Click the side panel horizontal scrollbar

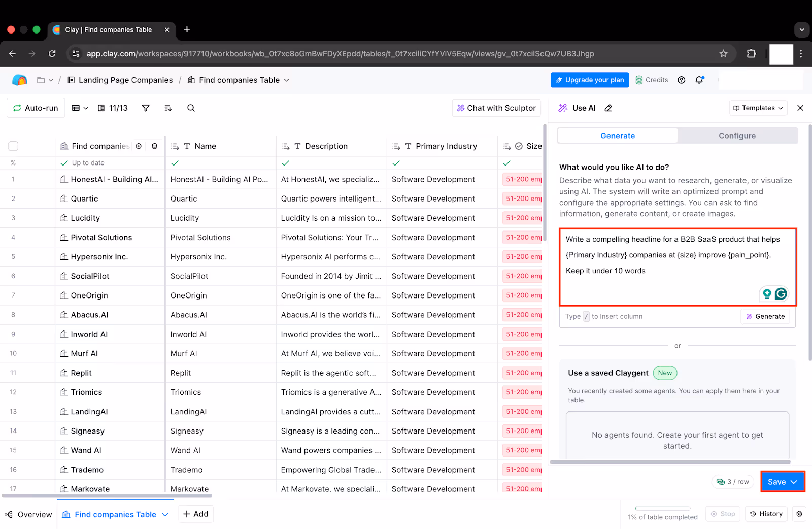[670, 462]
